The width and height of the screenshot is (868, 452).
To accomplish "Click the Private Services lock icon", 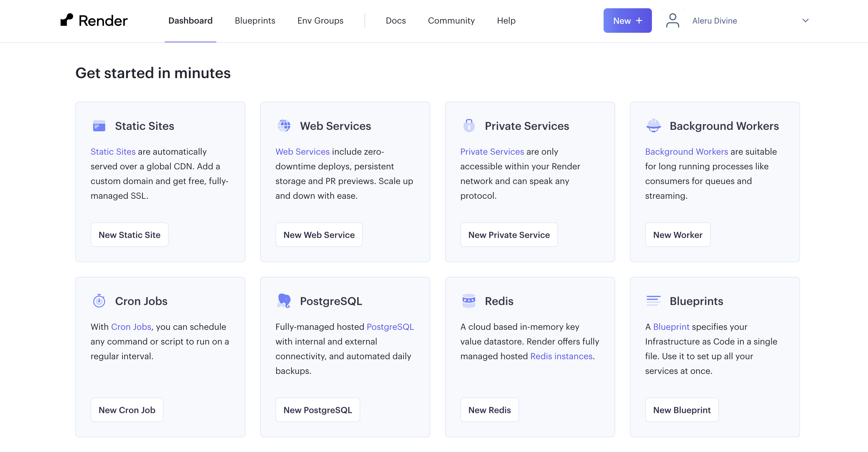I will pyautogui.click(x=469, y=126).
